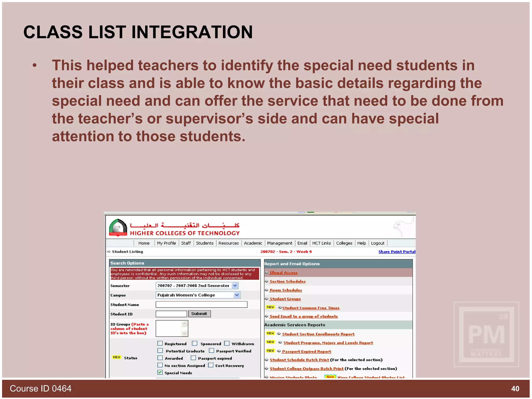The height and width of the screenshot is (399, 532).
Task: Open Send Email to a group of students
Action: [304, 316]
